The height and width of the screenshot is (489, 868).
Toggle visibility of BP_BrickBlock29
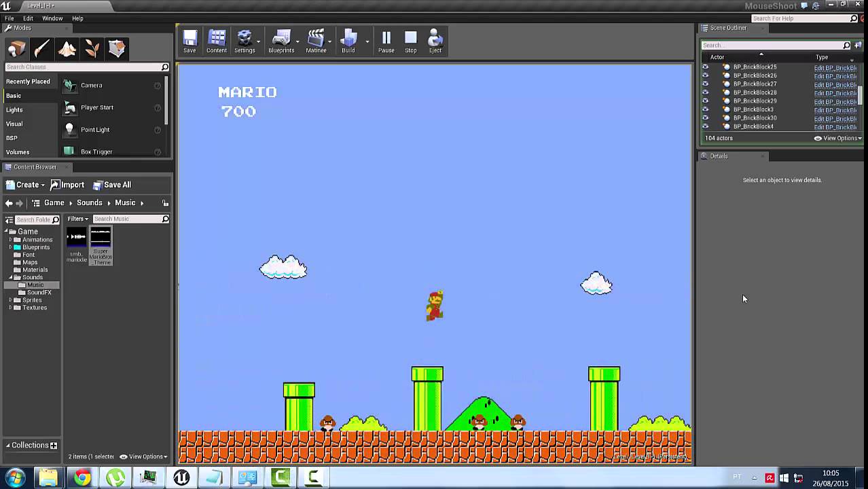[705, 101]
